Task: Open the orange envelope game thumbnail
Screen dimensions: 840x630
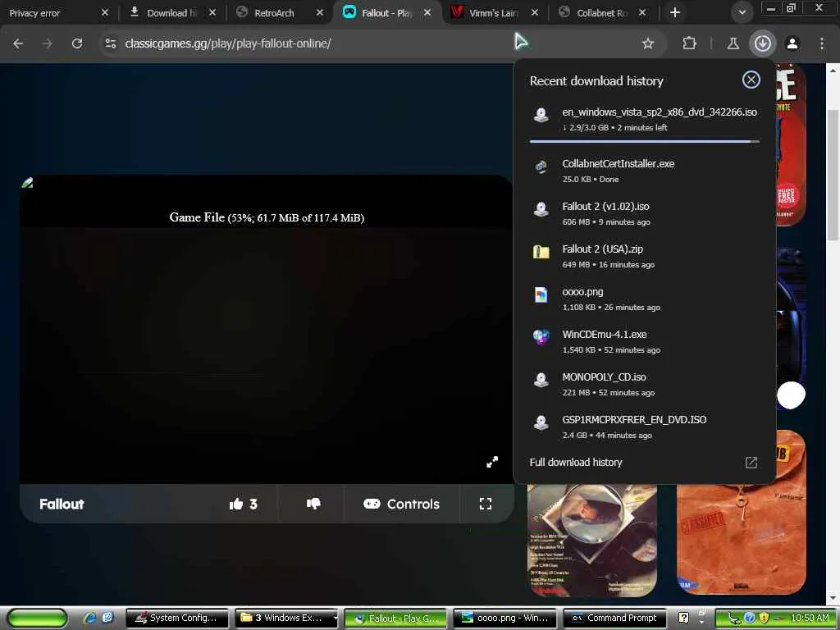Action: pos(742,512)
